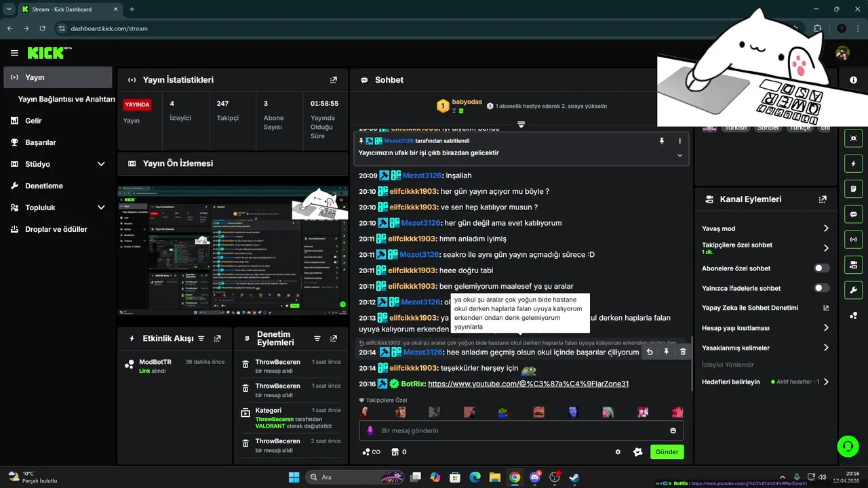Reload the page with the browser refresh button
The image size is (868, 488).
43,28
